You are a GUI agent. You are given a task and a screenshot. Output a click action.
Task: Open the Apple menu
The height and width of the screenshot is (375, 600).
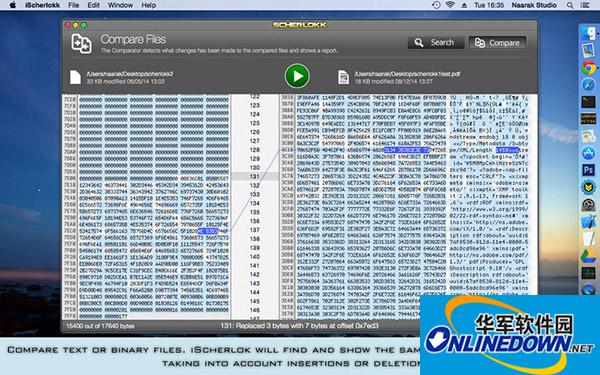[x=13, y=5]
